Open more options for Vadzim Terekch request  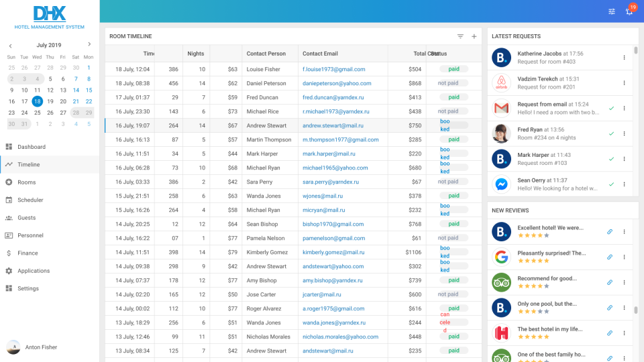click(x=625, y=83)
